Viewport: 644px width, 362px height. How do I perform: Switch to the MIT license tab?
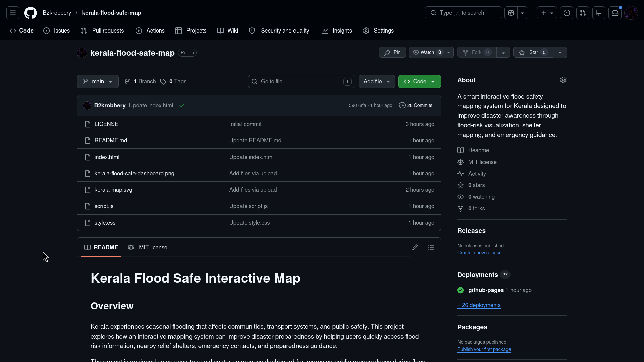[148, 247]
